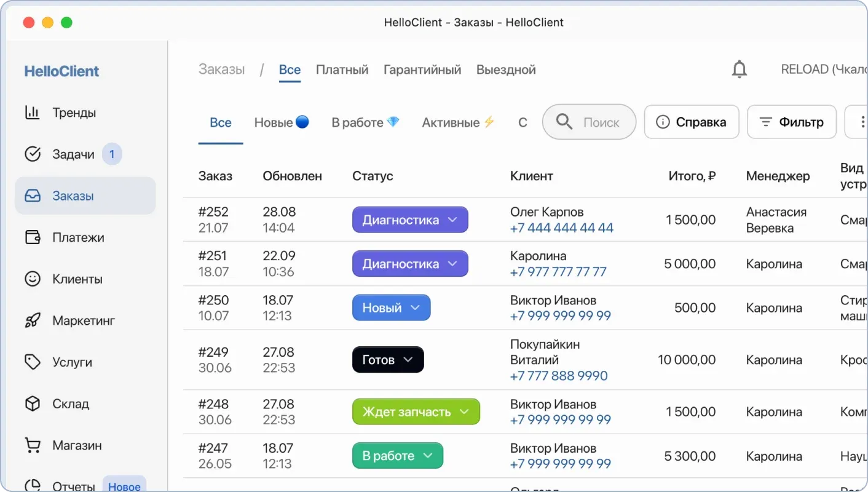Open the Магазин cart icon
Screen dimensions: 868x492
[x=33, y=445]
